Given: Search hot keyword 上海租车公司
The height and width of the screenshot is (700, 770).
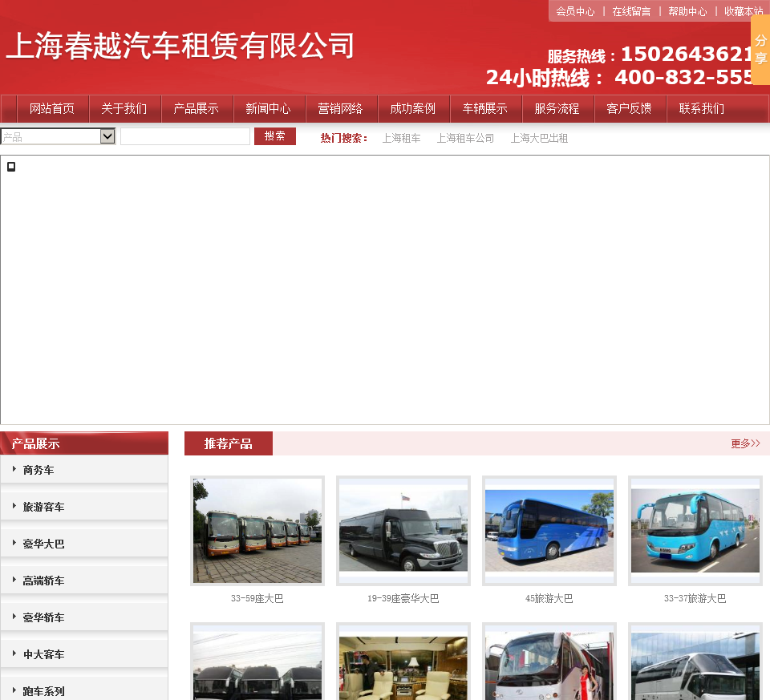Looking at the screenshot, I should (x=465, y=139).
